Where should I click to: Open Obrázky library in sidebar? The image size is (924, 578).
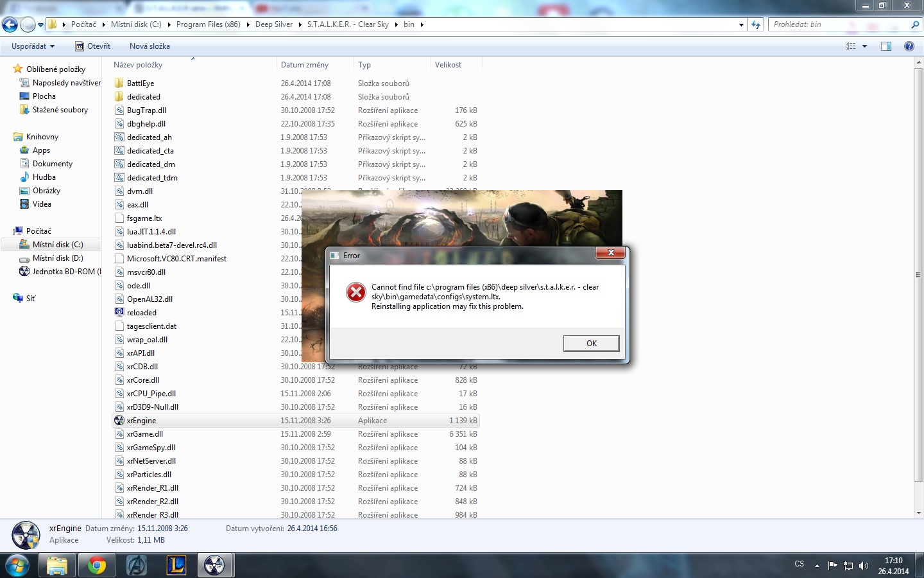(40, 191)
